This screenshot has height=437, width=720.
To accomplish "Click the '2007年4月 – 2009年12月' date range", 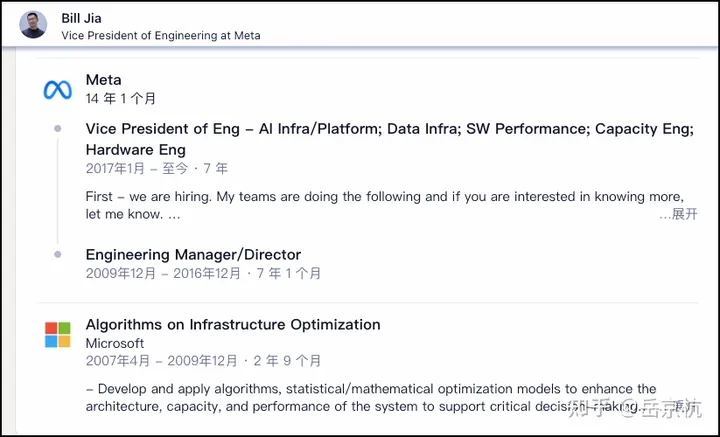I will (x=203, y=361).
